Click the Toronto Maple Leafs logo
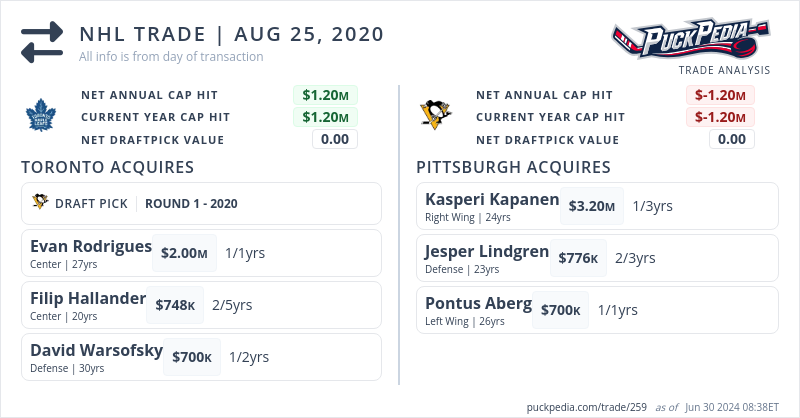This screenshot has width=800, height=418. (x=42, y=116)
